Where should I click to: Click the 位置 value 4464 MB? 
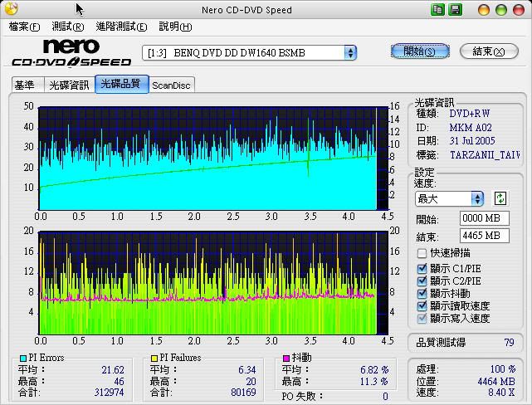point(496,382)
